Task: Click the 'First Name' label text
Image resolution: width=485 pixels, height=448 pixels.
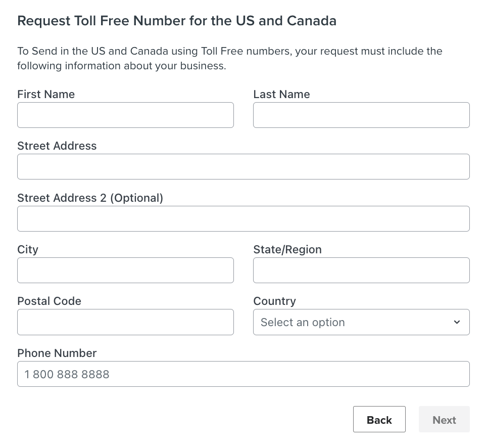Action: click(46, 95)
